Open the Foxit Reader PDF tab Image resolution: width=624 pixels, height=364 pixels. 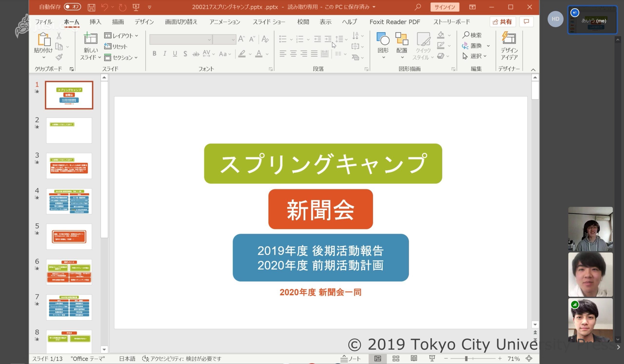click(395, 22)
